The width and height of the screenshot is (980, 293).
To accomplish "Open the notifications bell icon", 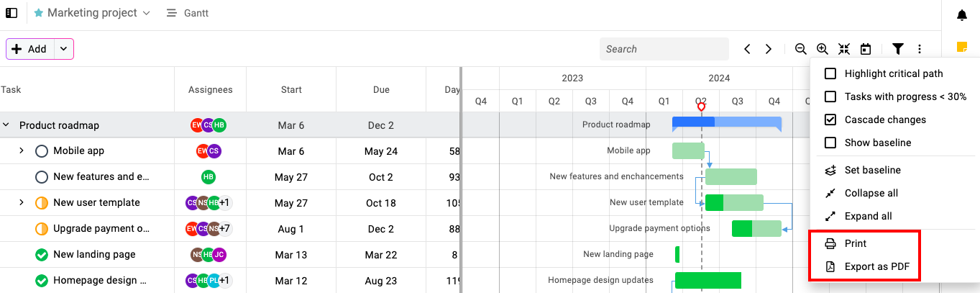I will point(962,15).
